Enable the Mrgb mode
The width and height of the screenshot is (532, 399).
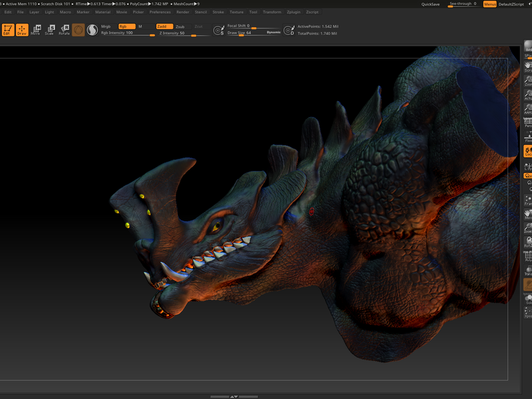coord(106,26)
